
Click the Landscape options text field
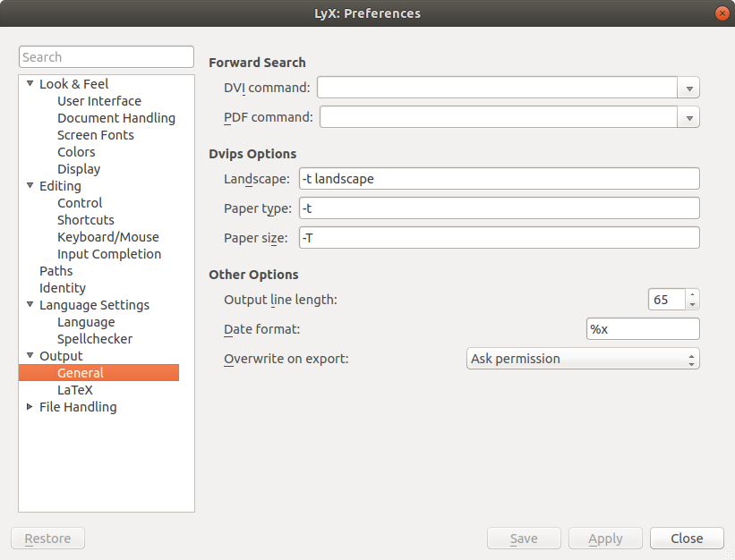pos(499,179)
